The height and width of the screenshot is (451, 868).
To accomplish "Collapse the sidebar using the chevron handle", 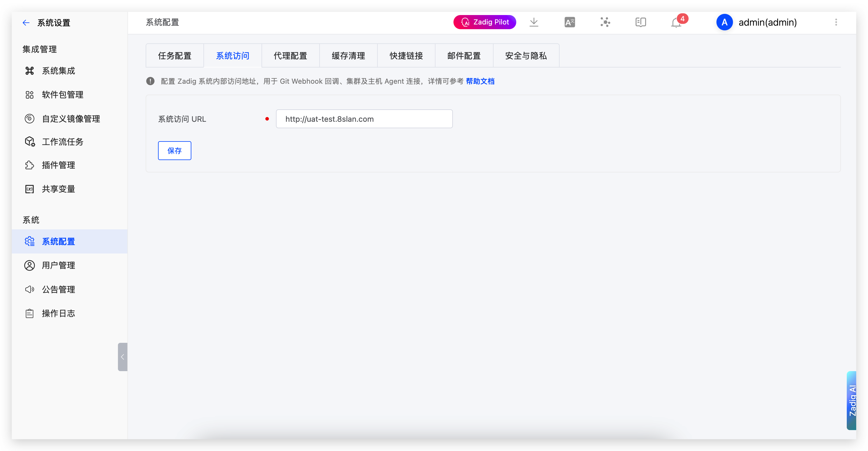I will coord(122,357).
